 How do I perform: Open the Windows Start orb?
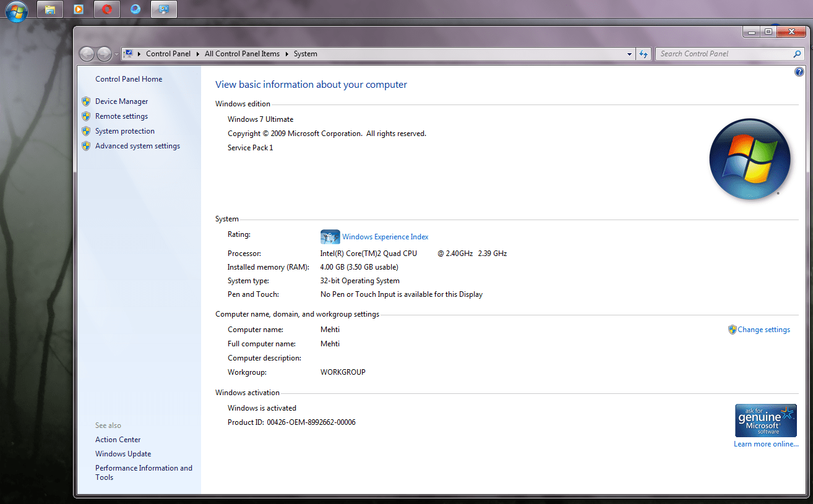pos(17,11)
